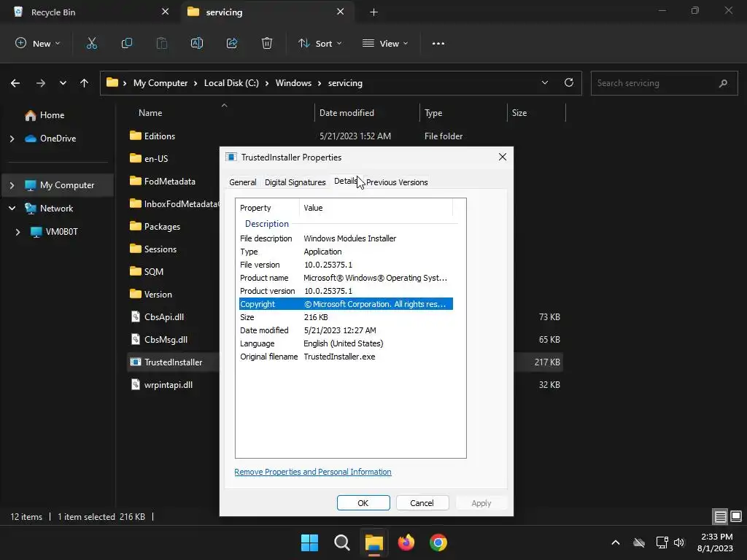Expand the My Computer tree node
Image resolution: width=747 pixels, height=560 pixels.
coord(12,185)
